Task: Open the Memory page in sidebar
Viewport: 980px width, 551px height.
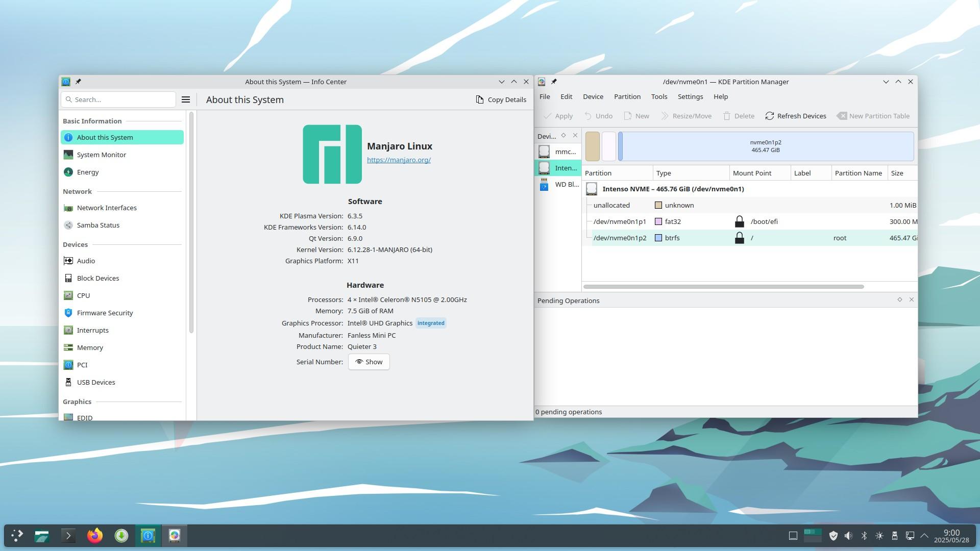Action: point(122,347)
